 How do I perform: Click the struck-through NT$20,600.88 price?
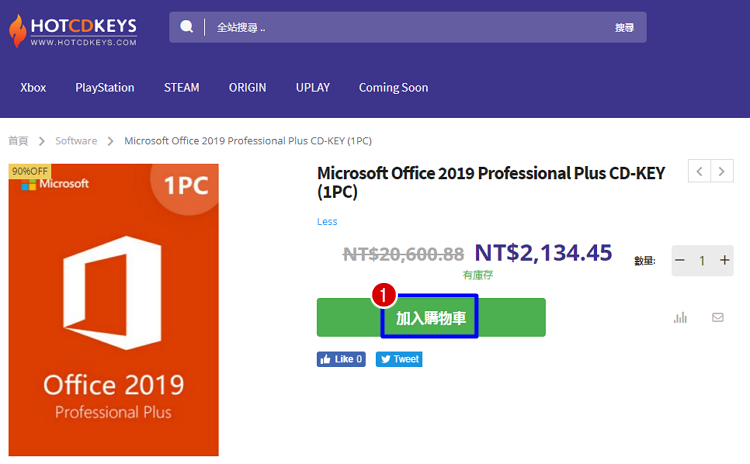click(x=403, y=254)
